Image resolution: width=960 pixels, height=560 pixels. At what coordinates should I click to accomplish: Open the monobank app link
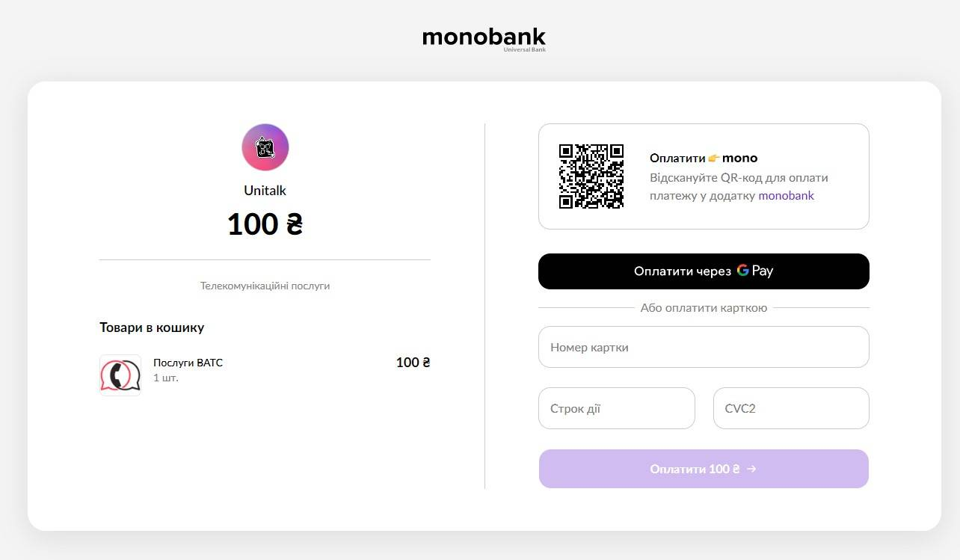coord(786,196)
